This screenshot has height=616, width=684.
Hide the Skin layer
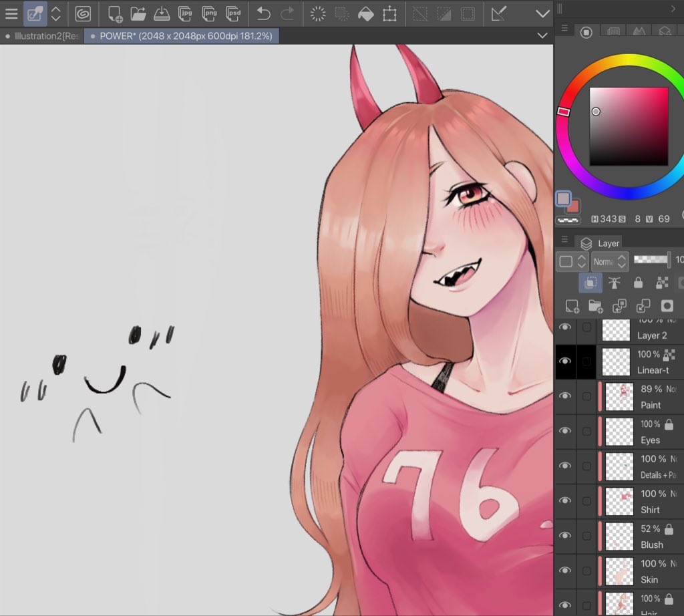[x=565, y=570]
